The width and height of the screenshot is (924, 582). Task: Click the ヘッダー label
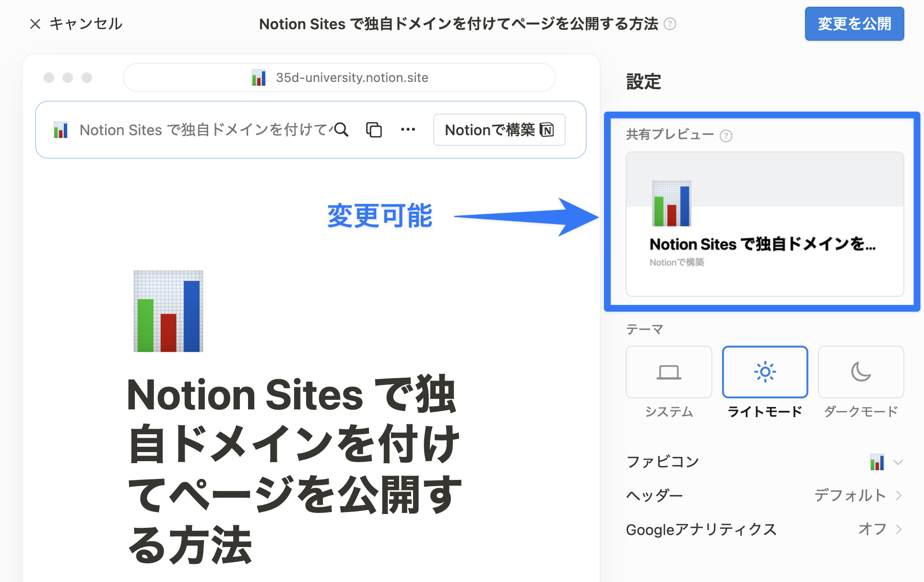pyautogui.click(x=654, y=496)
